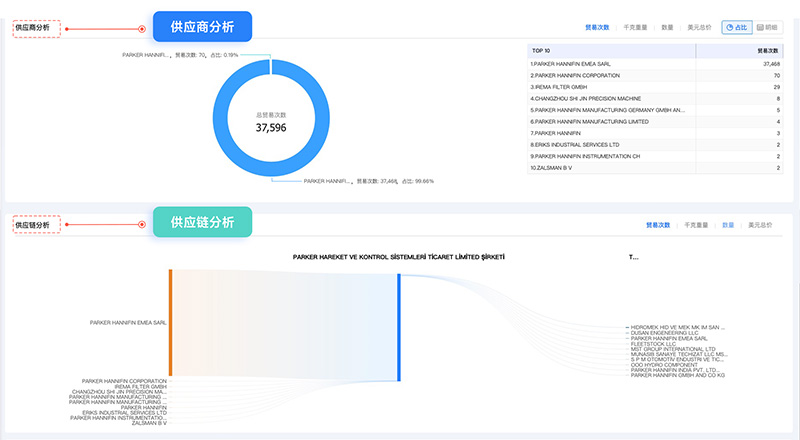
Task: Click row 3.IREMA FILTER GMBH in table
Action: [655, 87]
